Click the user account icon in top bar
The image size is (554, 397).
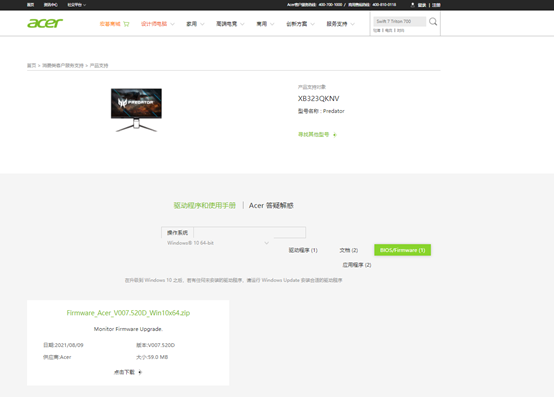pos(412,5)
